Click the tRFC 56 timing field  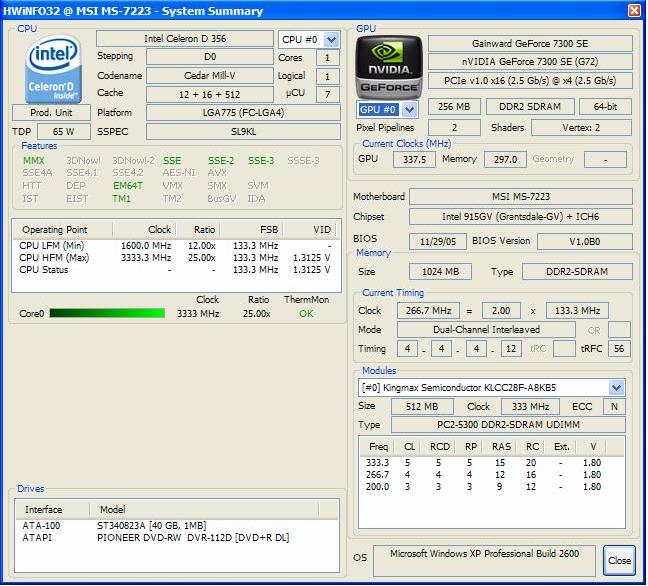coord(619,349)
